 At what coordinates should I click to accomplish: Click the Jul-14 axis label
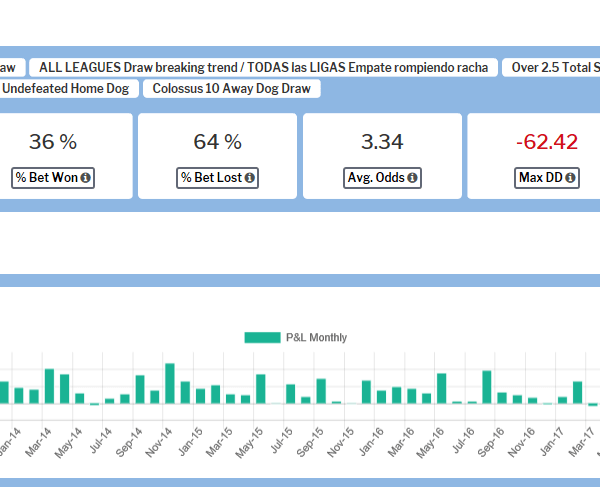tap(101, 440)
